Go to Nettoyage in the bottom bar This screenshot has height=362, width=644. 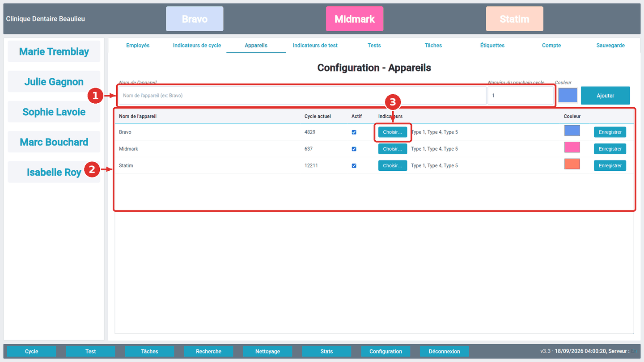(x=268, y=351)
